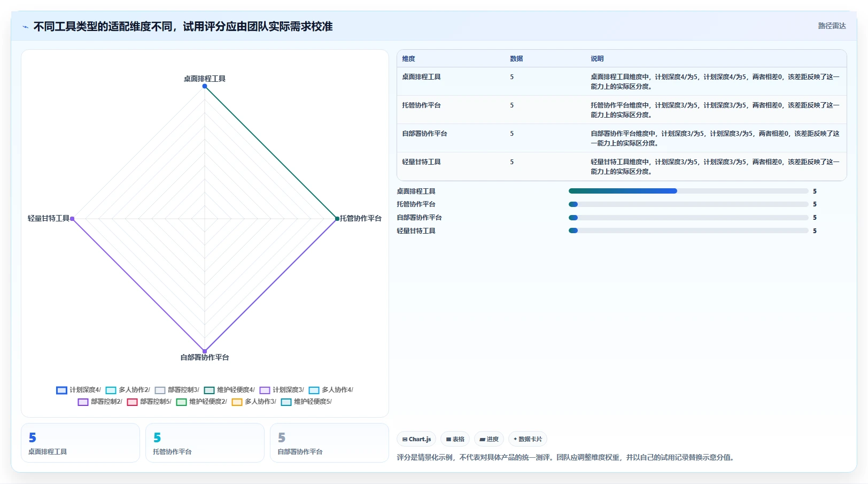Toggle the 部署控制5/ legend entry
Screen dimensions: 868x484
coord(149,402)
